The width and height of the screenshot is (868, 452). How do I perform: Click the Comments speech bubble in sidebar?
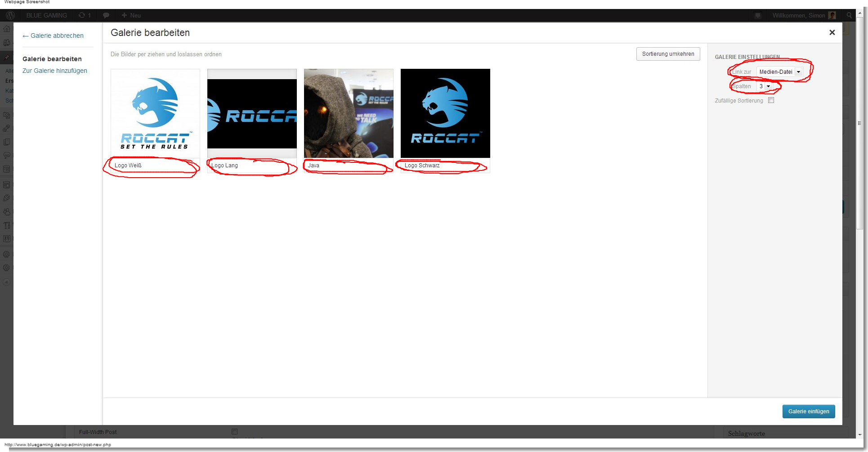point(7,155)
